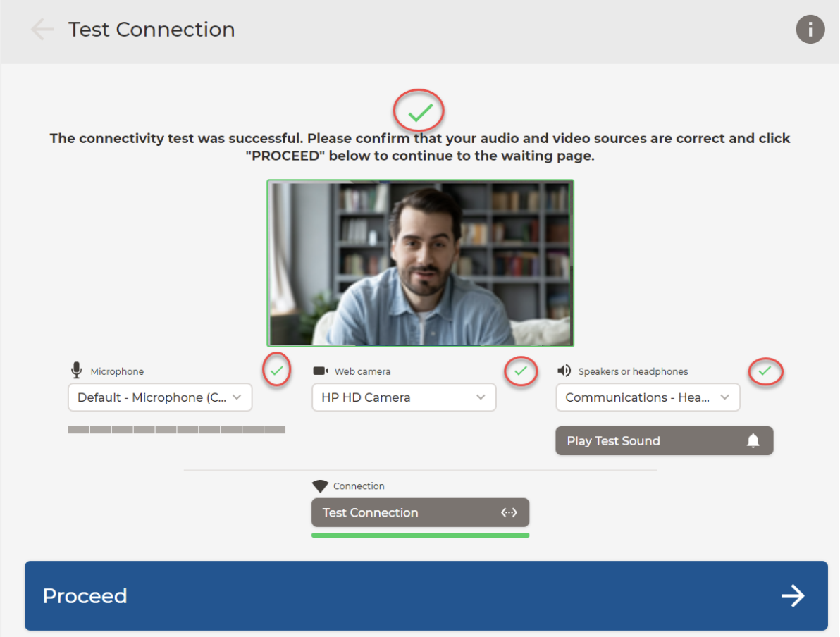Click the large green success checkmark

[421, 112]
